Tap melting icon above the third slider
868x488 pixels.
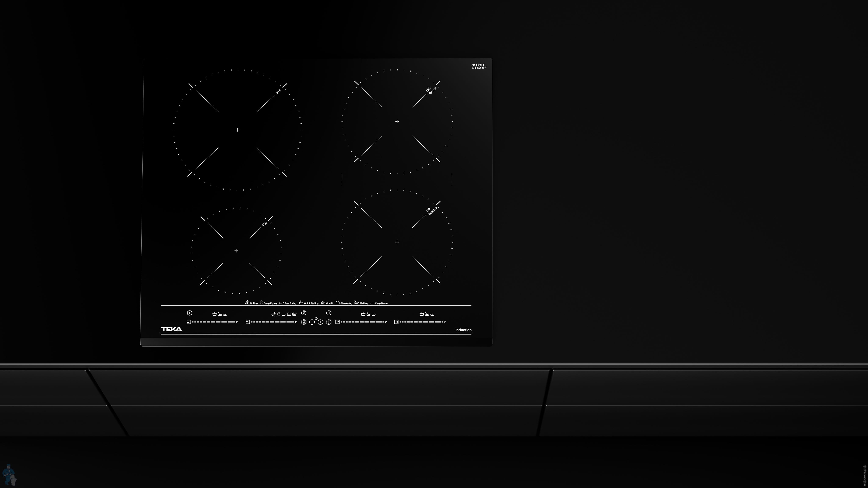pos(369,314)
